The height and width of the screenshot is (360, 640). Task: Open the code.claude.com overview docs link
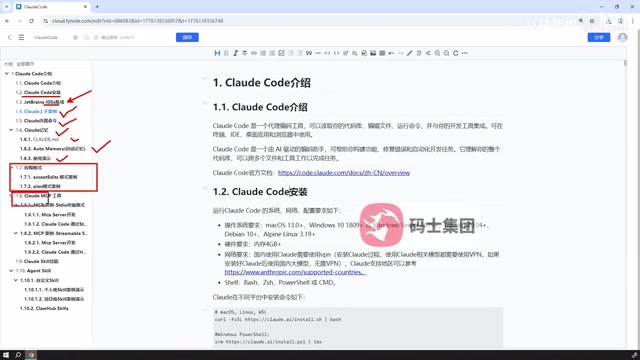(344, 173)
